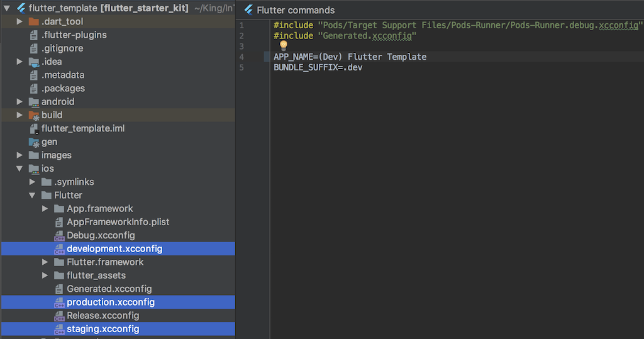Image resolution: width=644 pixels, height=339 pixels.
Task: Click the flutter_template.iml file icon
Action: [34, 128]
